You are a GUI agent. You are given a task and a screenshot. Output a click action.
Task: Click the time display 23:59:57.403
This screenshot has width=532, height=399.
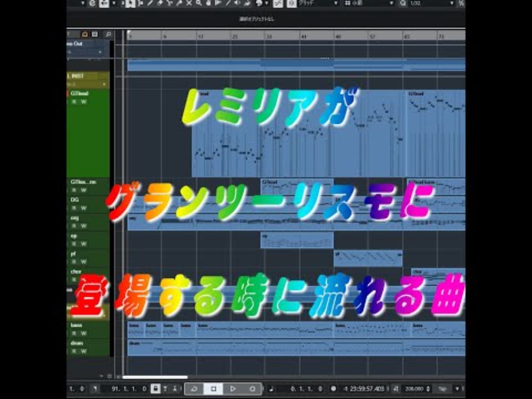click(x=363, y=389)
